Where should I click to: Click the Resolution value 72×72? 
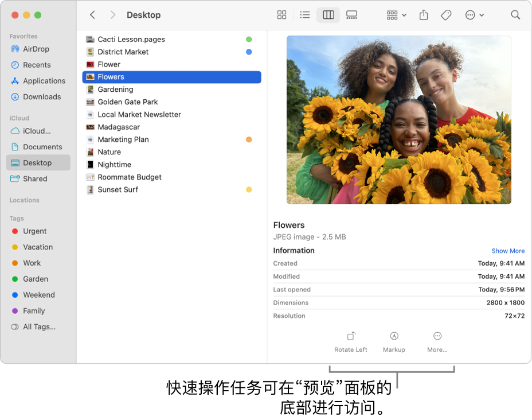click(514, 316)
